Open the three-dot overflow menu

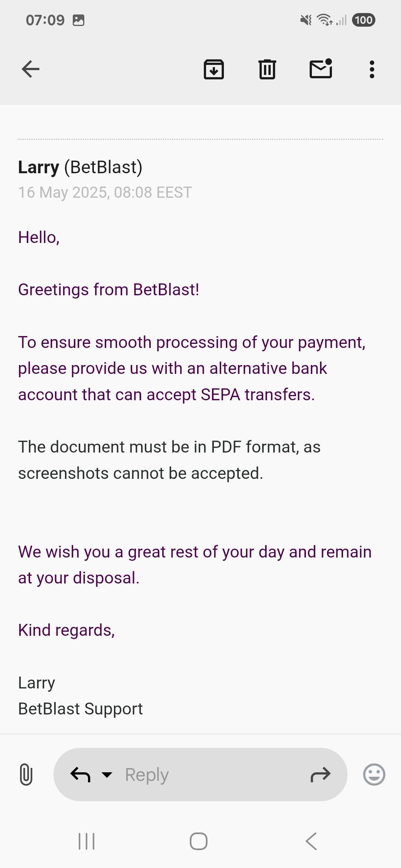pos(372,69)
